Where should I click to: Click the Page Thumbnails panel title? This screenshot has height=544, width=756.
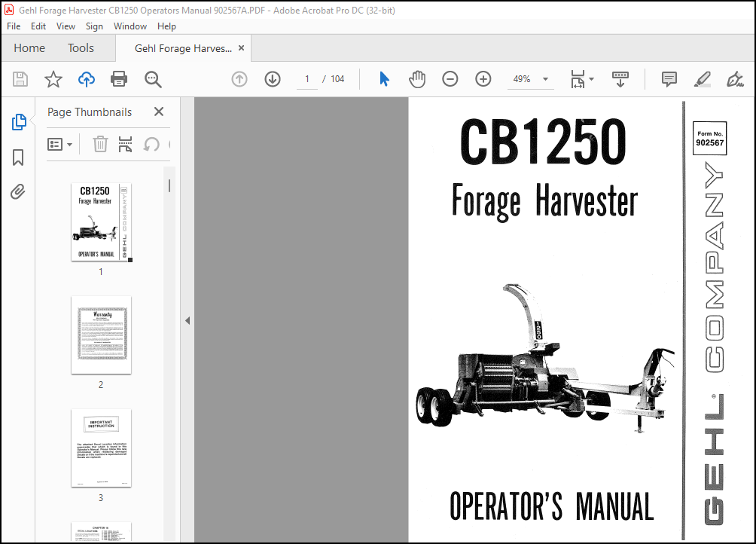(90, 112)
